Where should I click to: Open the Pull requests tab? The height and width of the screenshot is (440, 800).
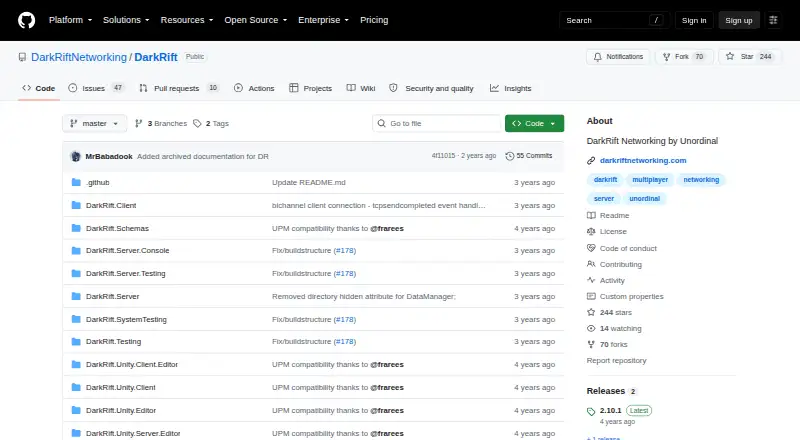(179, 88)
